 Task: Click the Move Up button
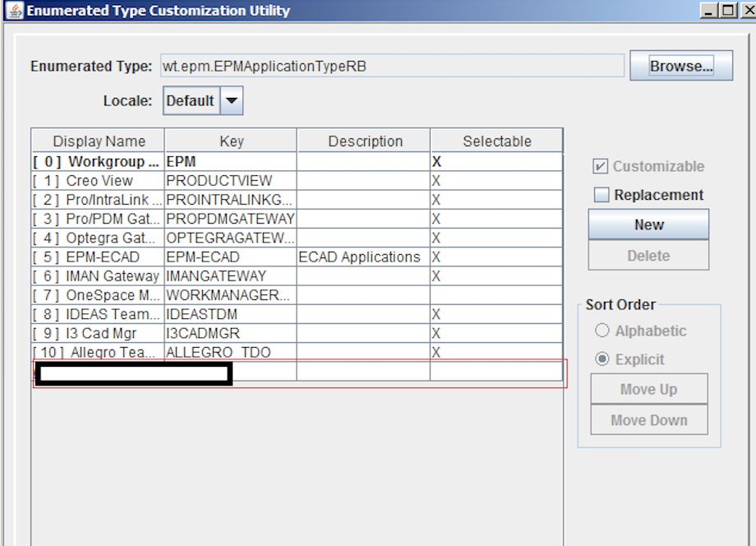[648, 389]
